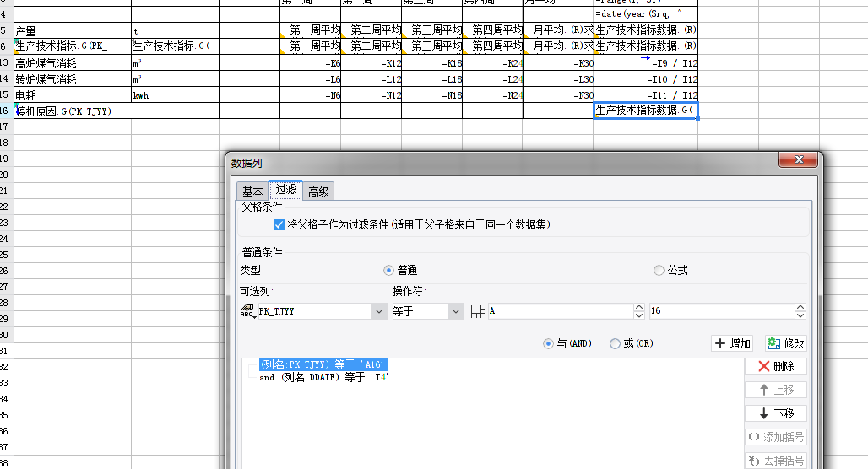The width and height of the screenshot is (868, 469).
Task: Move condition down with 下移
Action: tap(776, 413)
